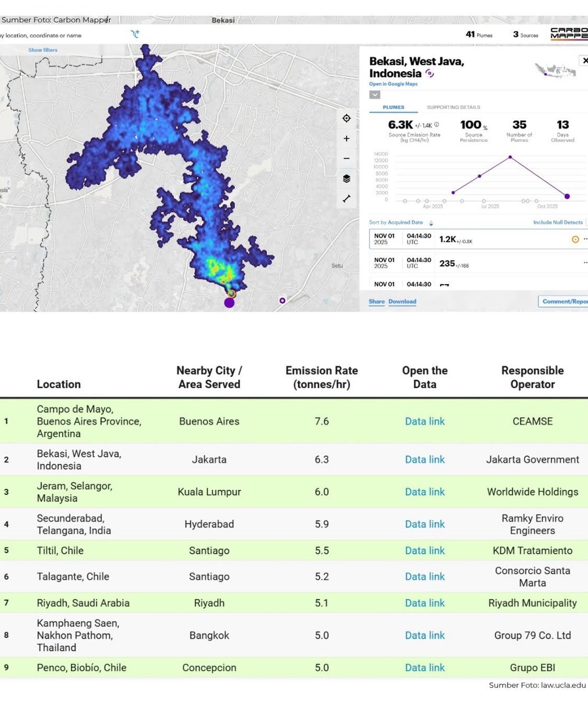This screenshot has height=721, width=588.
Task: Select the large last data point on the chart
Action: (567, 196)
